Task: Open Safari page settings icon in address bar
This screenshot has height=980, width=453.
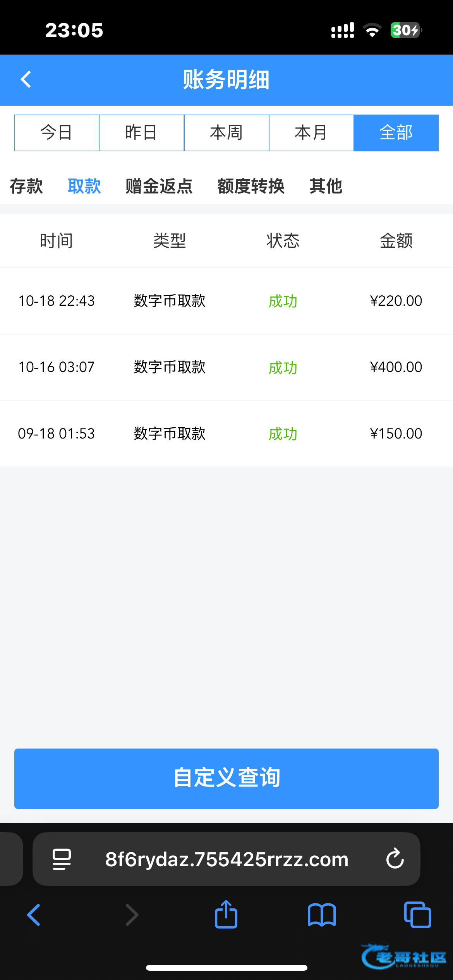Action: tap(62, 859)
